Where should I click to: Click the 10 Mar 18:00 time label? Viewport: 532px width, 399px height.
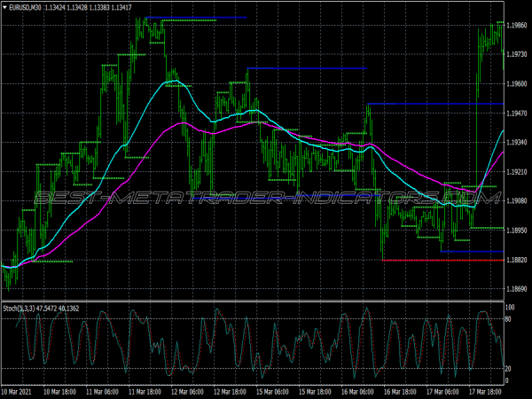click(x=59, y=392)
